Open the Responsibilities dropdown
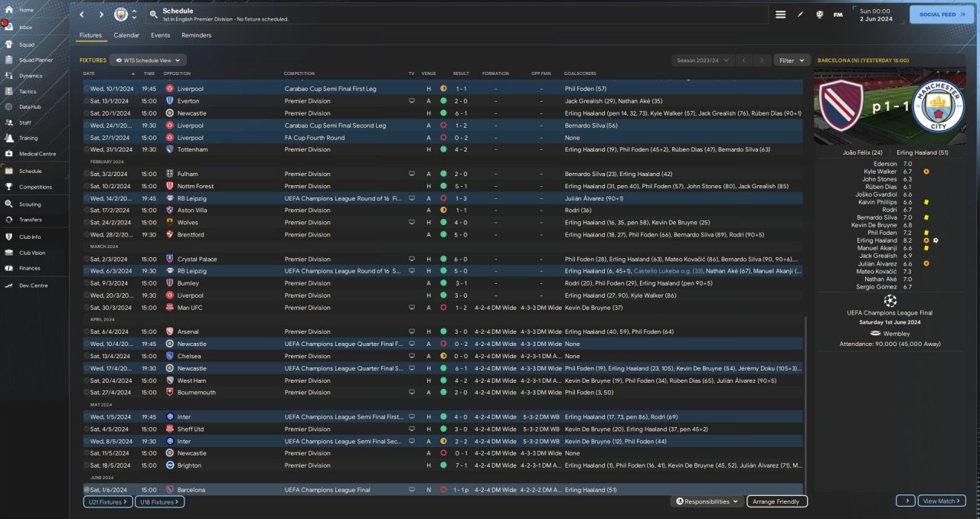The width and height of the screenshot is (980, 519). click(707, 501)
